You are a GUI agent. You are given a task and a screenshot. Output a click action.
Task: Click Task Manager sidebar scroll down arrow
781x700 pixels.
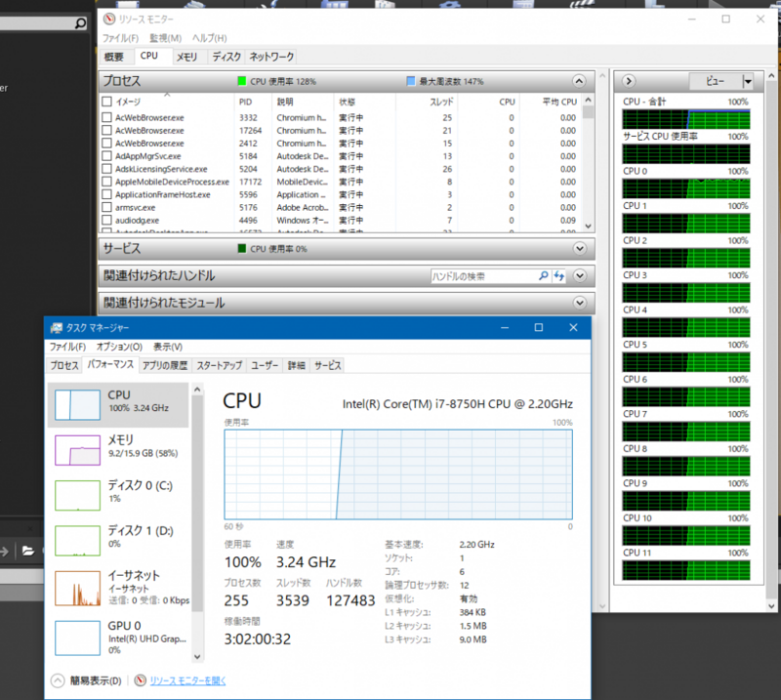coord(197,657)
